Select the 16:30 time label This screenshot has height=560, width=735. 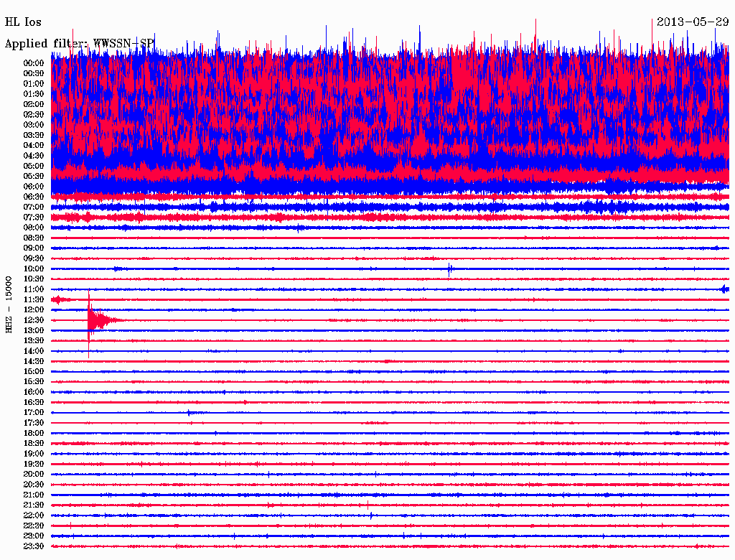[33, 403]
